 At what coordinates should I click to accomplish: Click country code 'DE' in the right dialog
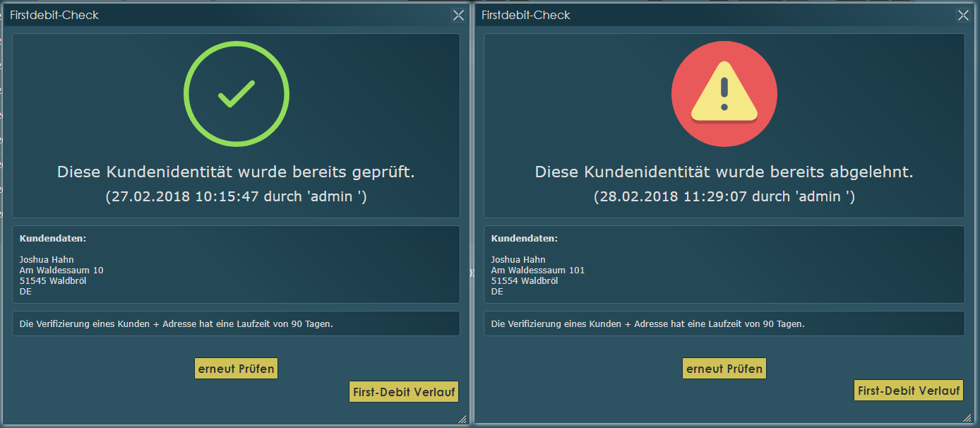click(497, 292)
